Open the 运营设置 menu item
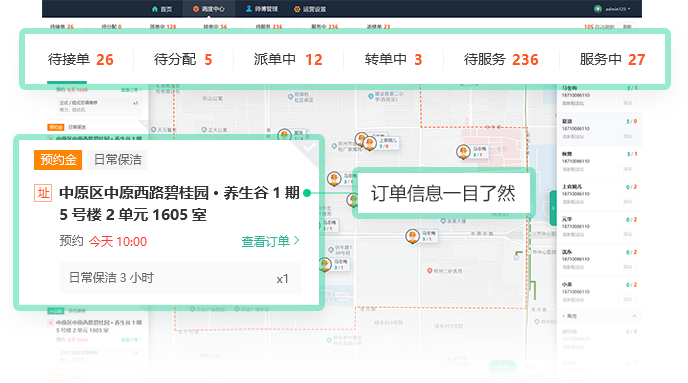 tap(310, 9)
